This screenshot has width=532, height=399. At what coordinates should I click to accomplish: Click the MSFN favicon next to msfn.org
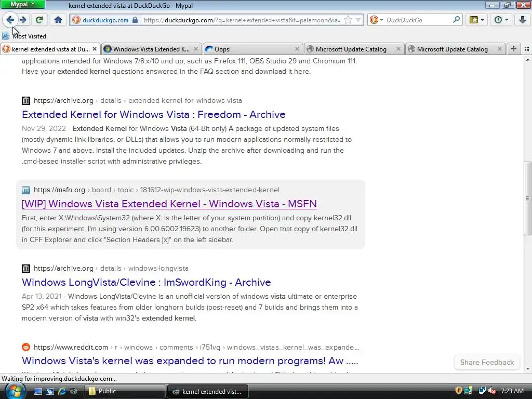[26, 190]
